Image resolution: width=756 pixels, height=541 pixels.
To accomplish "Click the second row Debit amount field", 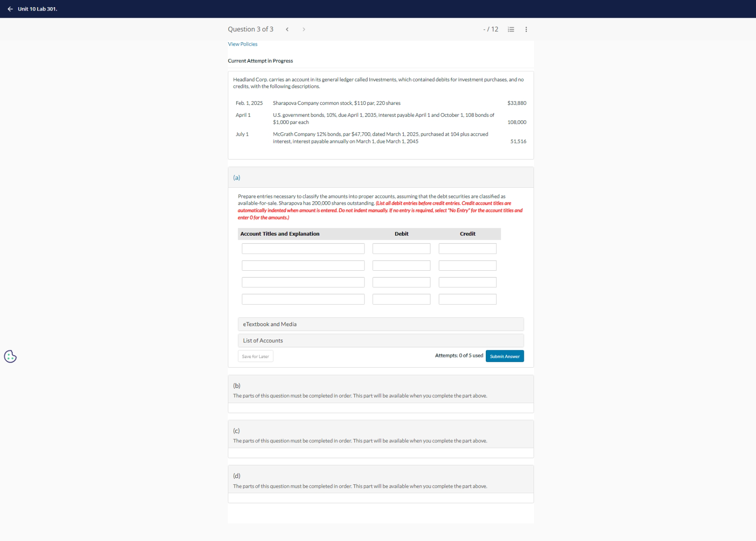I will [x=401, y=266].
